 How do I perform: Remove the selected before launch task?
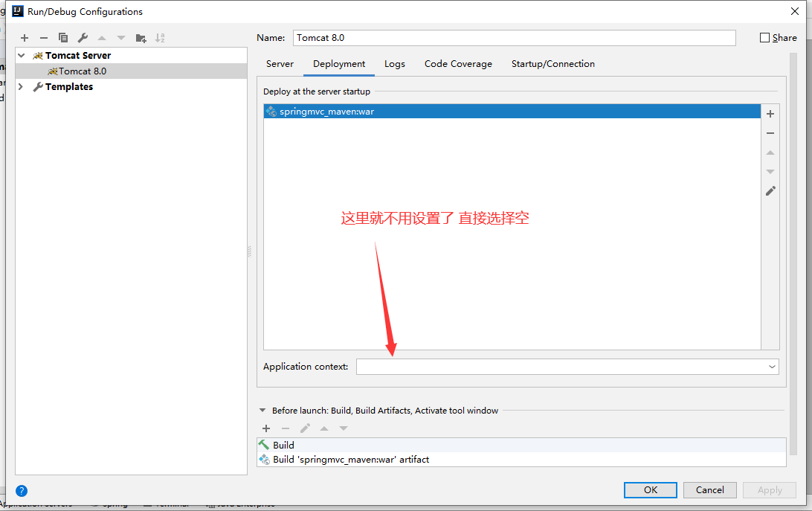click(x=286, y=428)
